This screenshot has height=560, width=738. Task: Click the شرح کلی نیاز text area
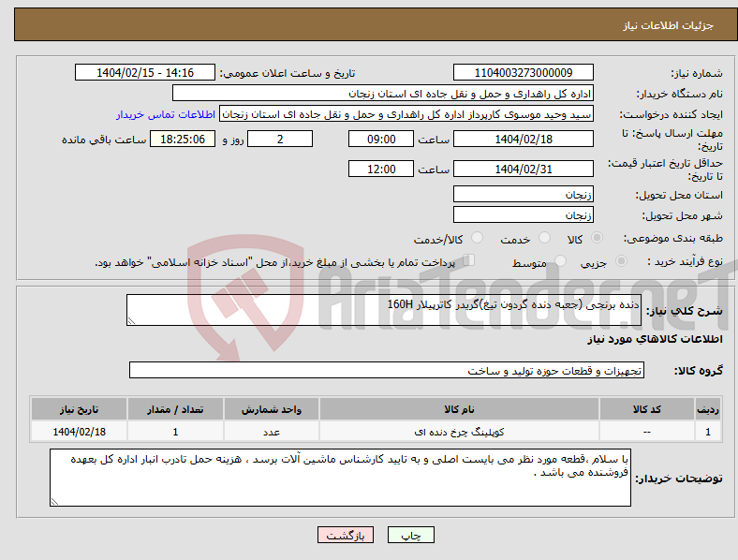[384, 310]
